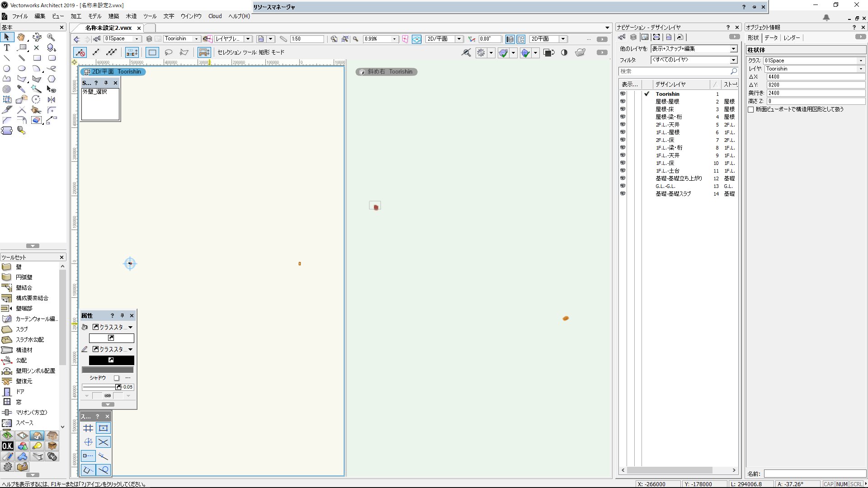Select the Rounded Rectangle tool
868x488 pixels.
(x=51, y=58)
